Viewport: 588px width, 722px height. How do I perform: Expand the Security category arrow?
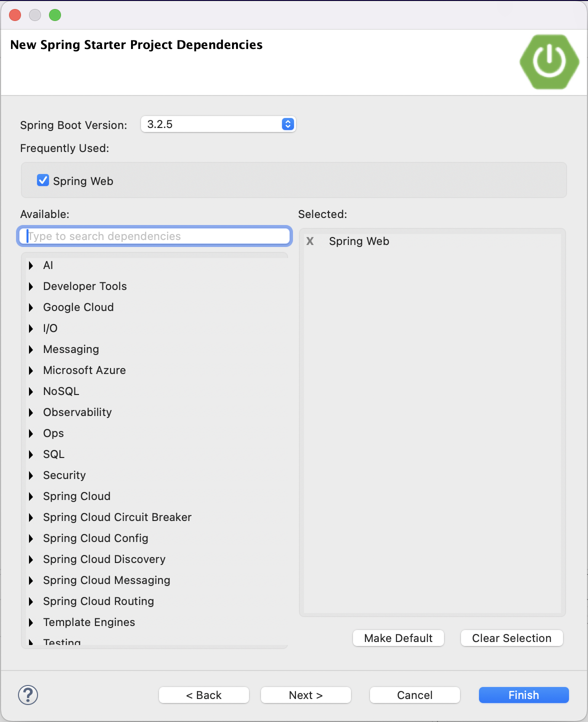click(x=31, y=475)
